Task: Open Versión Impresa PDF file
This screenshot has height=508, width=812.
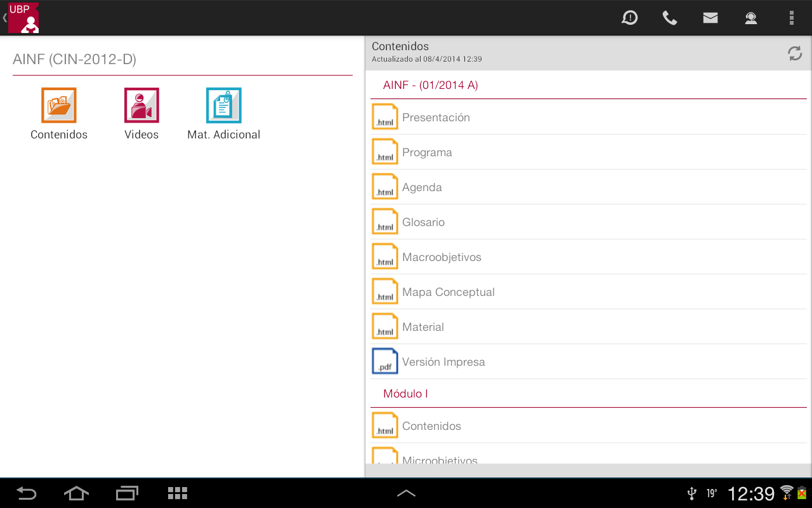Action: click(x=443, y=362)
